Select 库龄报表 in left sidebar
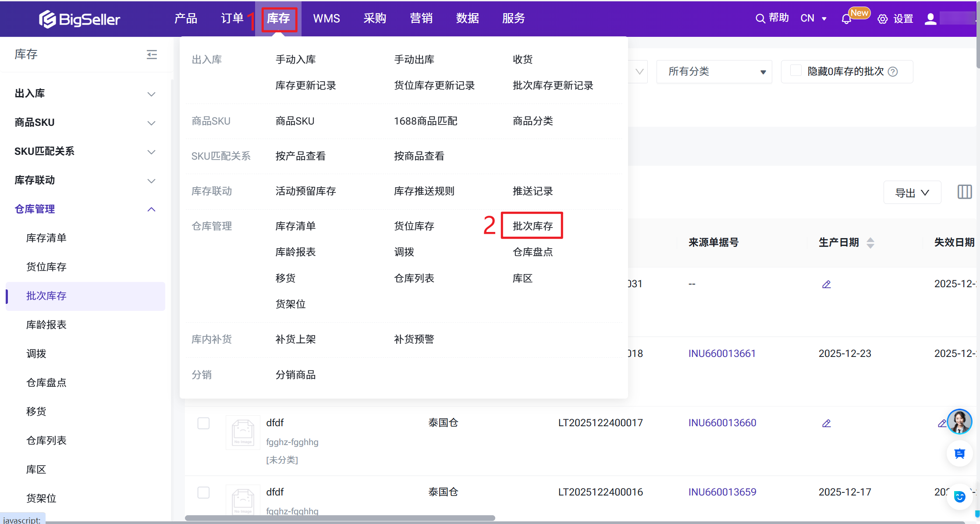This screenshot has height=524, width=980. 46,324
